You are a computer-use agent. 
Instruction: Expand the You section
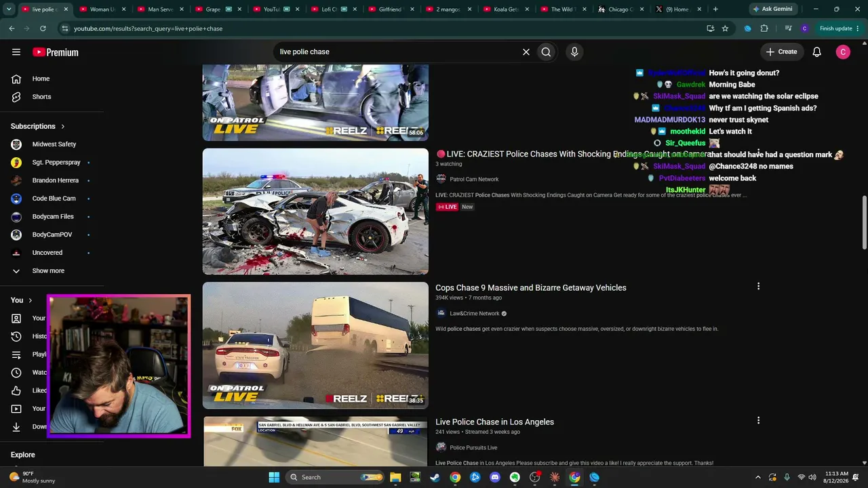[22, 300]
